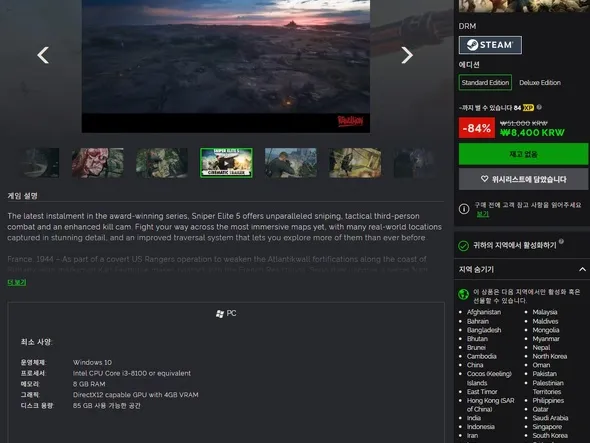Select the camouflaged sniper thumbnail
This screenshot has height=443, width=590.
point(162,163)
